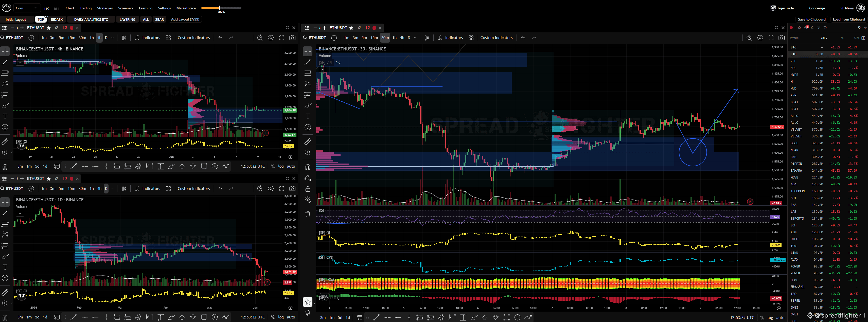Open Custom Indicators in the 1D chart

194,189
